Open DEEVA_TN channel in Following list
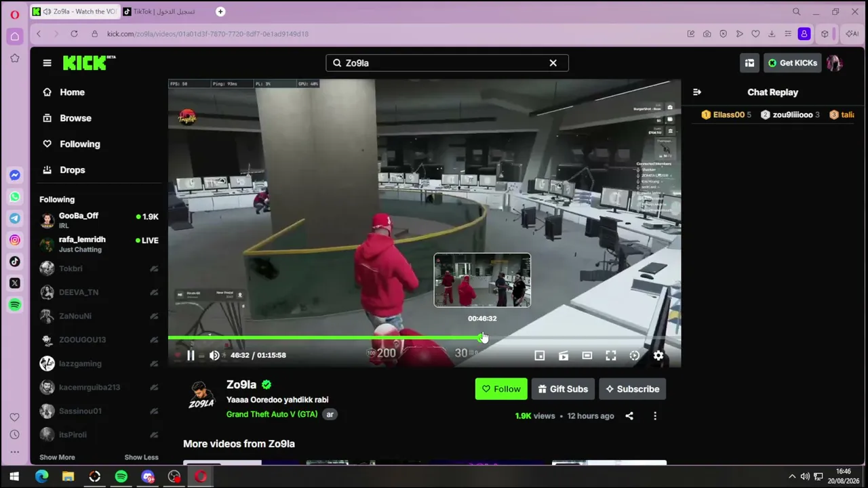The height and width of the screenshot is (488, 868). 99,292
